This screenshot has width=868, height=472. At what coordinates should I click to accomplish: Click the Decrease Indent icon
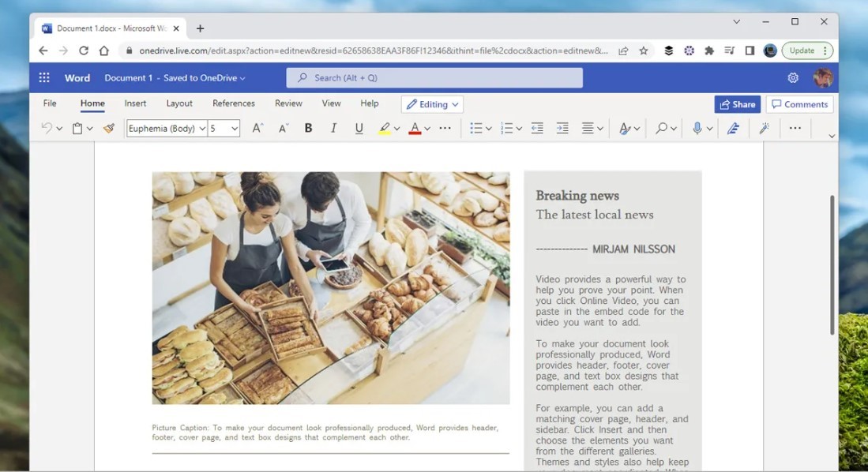(x=537, y=129)
